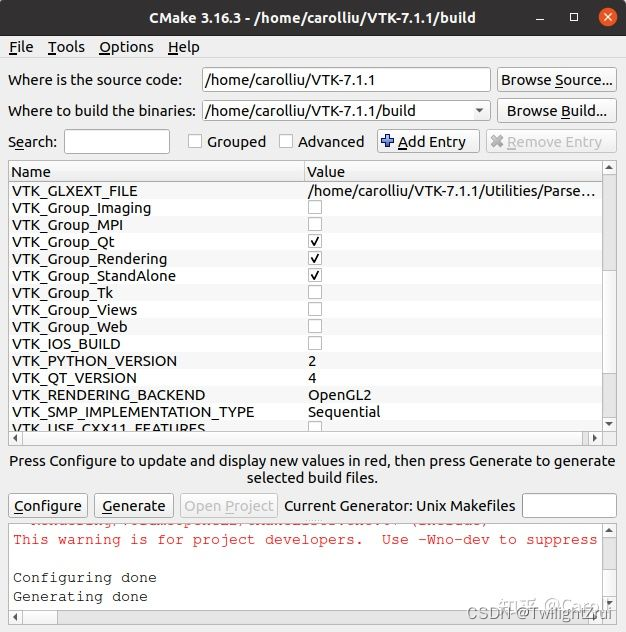The height and width of the screenshot is (632, 626).
Task: Open the Options menu
Action: pyautogui.click(x=126, y=47)
